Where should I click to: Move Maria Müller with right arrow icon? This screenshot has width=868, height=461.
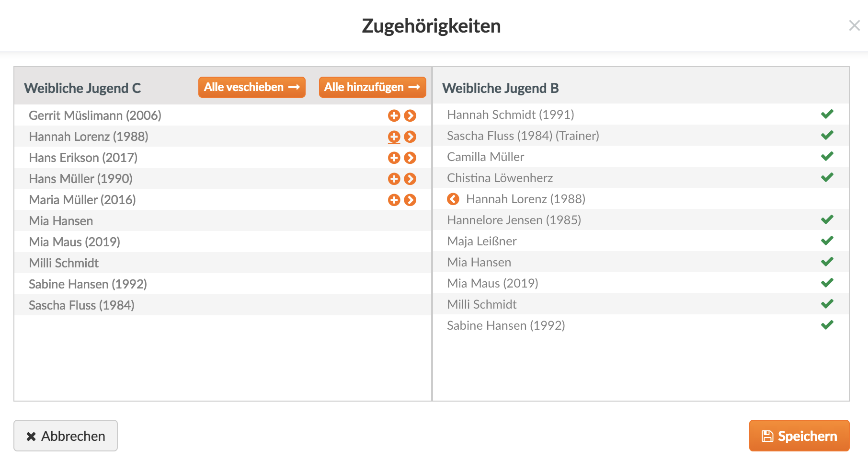(410, 200)
